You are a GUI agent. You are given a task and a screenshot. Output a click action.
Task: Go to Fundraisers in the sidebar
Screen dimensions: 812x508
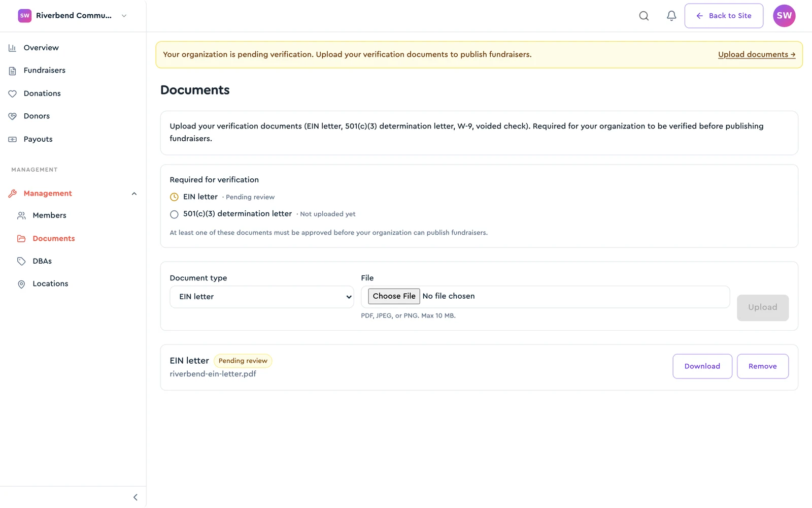(x=44, y=71)
